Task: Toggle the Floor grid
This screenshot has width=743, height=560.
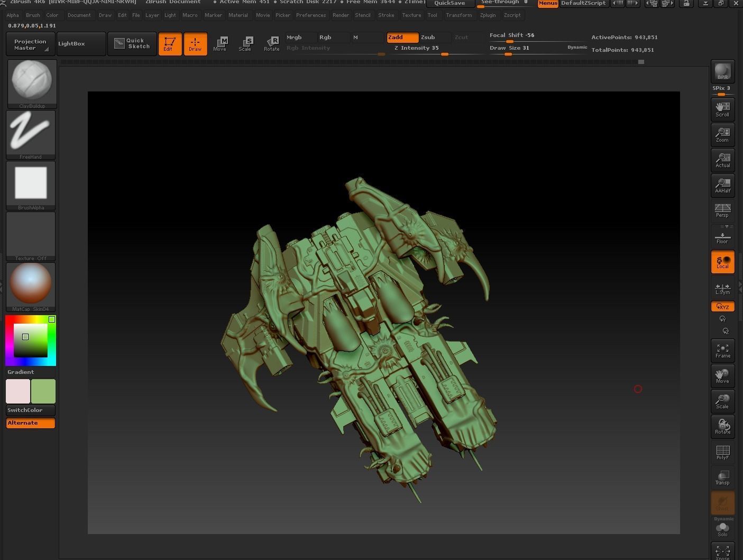Action: [x=722, y=236]
